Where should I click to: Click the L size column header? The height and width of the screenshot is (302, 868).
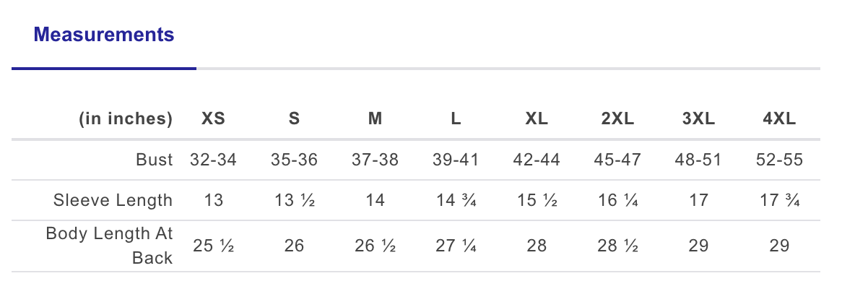point(456,119)
